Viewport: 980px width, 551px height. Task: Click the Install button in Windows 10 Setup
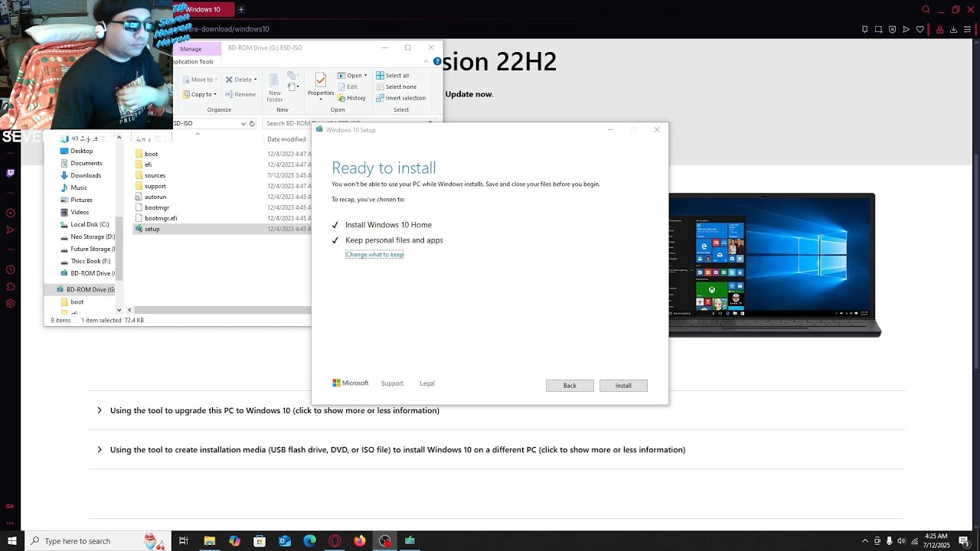(623, 386)
